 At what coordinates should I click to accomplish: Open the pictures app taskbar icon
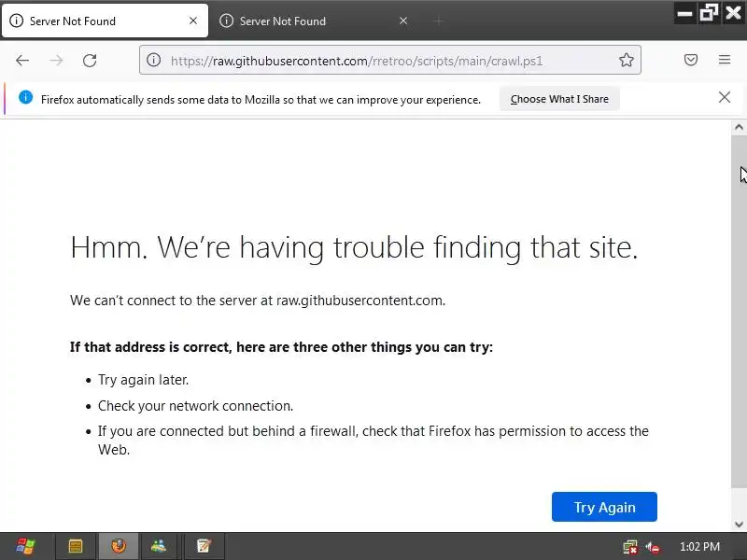158,546
